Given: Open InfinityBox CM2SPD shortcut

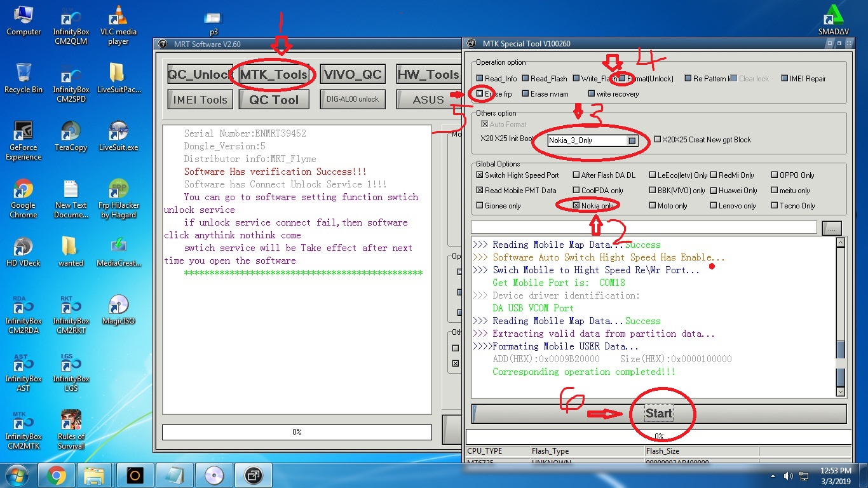Looking at the screenshot, I should click(x=71, y=83).
